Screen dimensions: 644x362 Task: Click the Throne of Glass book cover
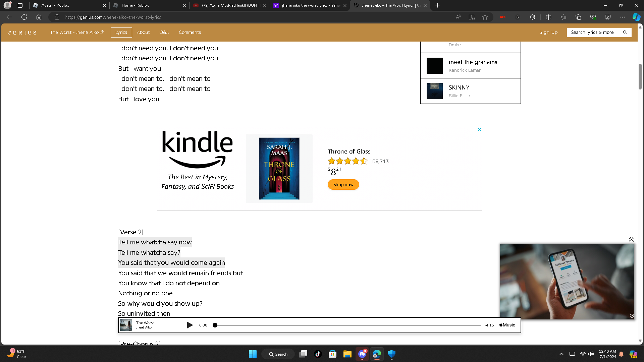(x=279, y=169)
